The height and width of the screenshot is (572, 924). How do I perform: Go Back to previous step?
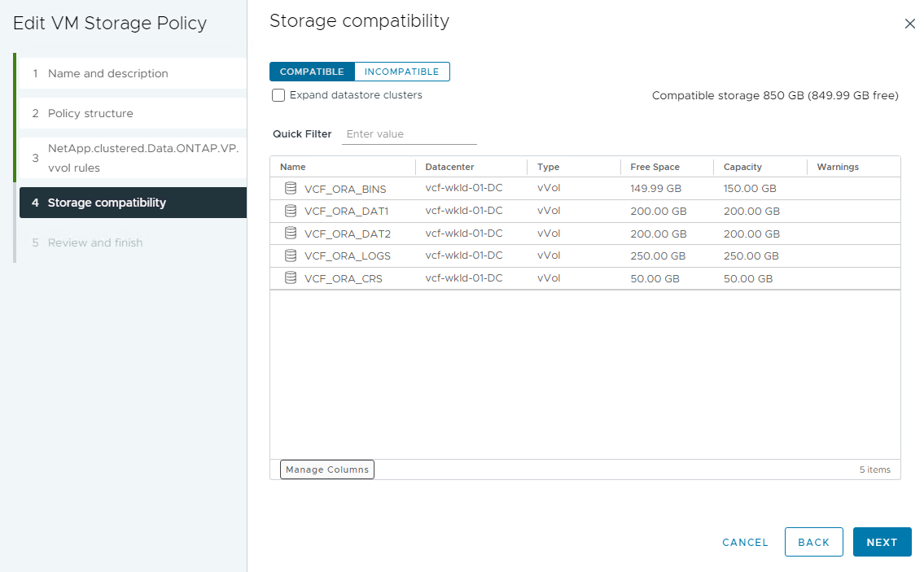(x=813, y=542)
